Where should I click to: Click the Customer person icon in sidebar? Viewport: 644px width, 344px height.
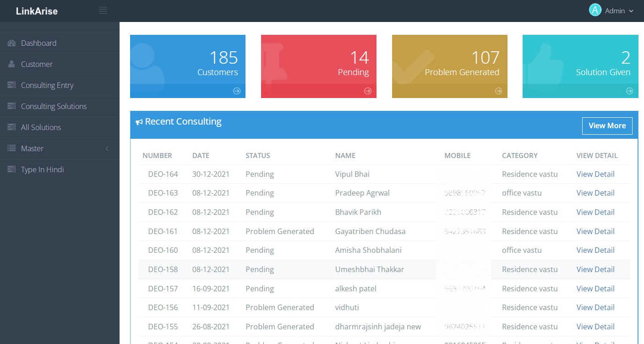tap(11, 64)
